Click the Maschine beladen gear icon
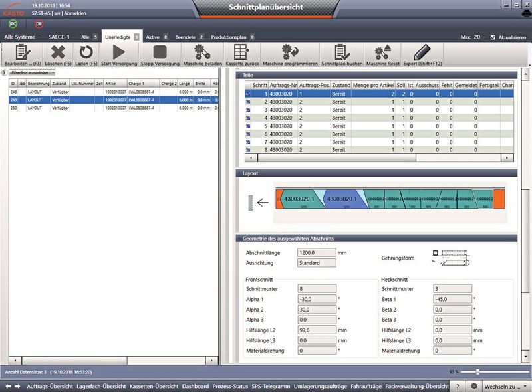 pyautogui.click(x=202, y=52)
